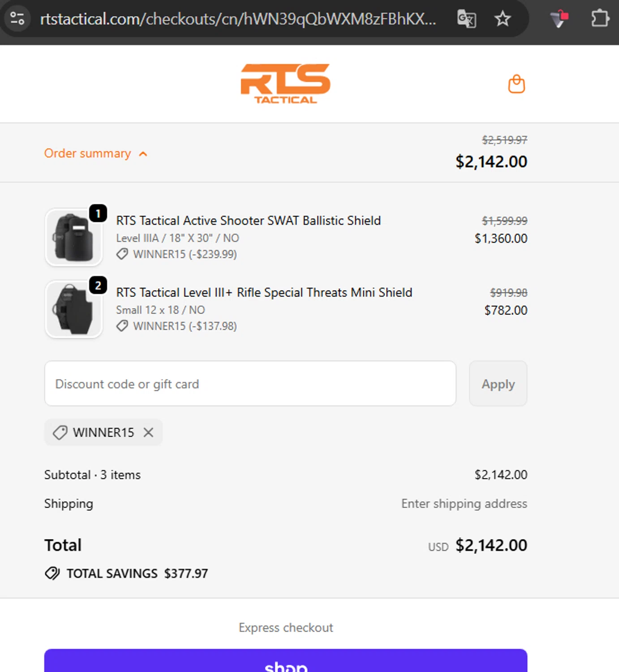The height and width of the screenshot is (672, 619).
Task: Click the 'WINNER15 (-$239.99)' discount line
Action: tap(176, 254)
